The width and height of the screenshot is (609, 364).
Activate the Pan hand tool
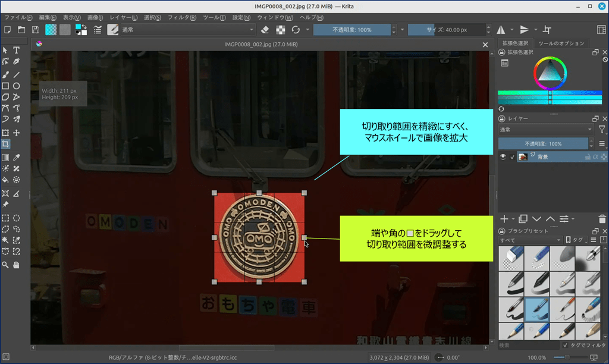[x=17, y=264]
